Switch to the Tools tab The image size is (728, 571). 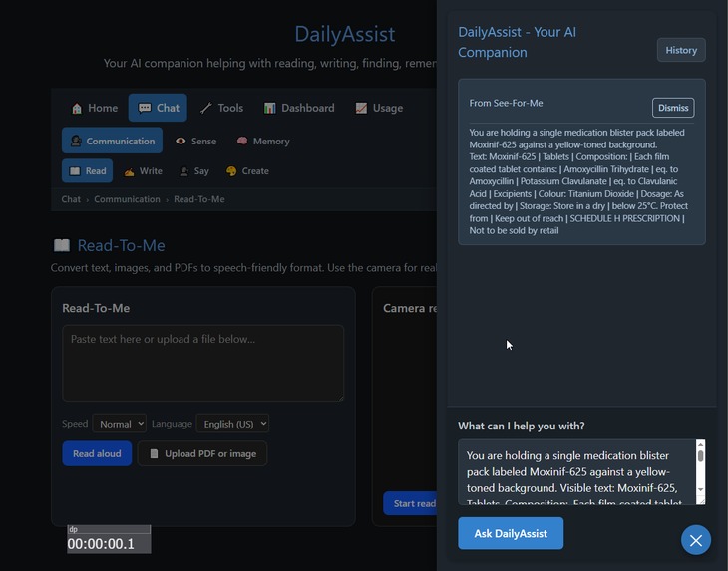[222, 108]
